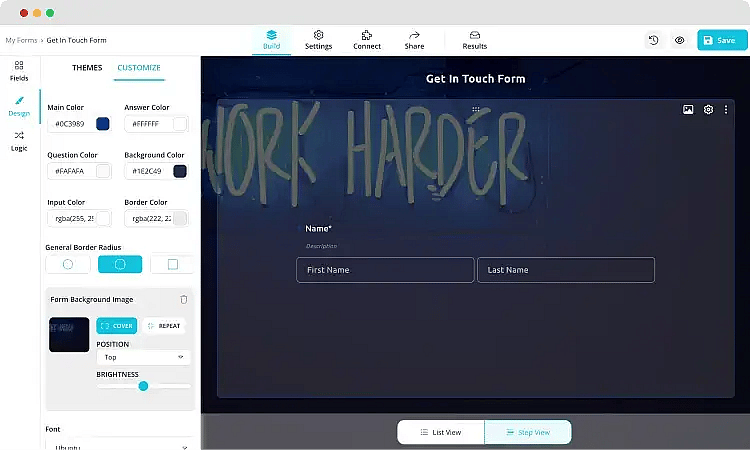Open the Results tab
This screenshot has width=750, height=450.
click(474, 40)
